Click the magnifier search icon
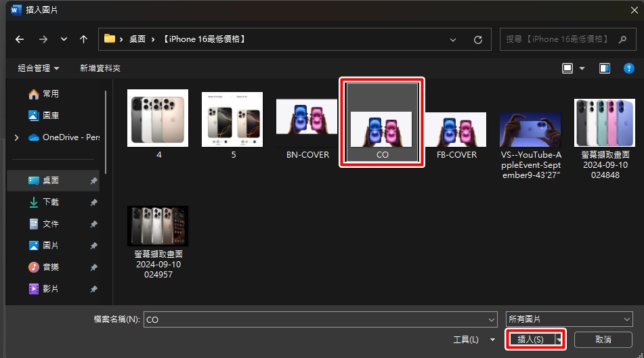The height and width of the screenshot is (358, 644). pos(622,39)
